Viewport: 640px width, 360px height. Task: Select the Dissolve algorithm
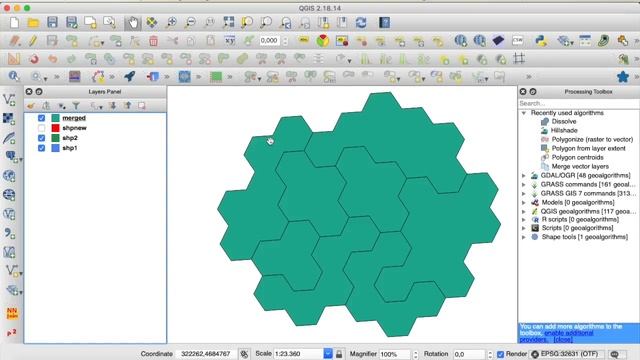(x=564, y=122)
